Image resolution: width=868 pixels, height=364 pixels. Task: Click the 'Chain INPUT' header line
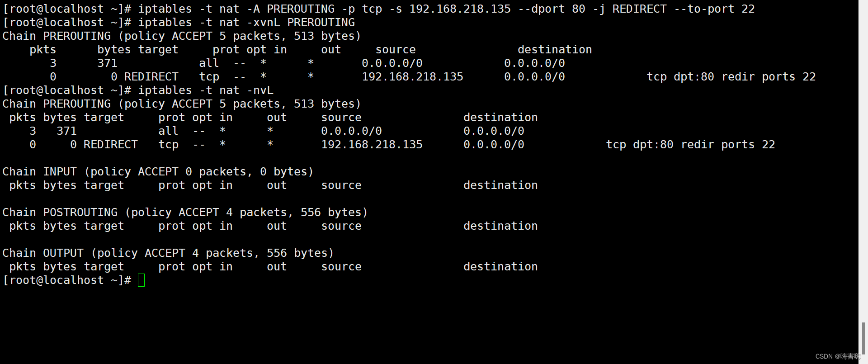(39, 172)
